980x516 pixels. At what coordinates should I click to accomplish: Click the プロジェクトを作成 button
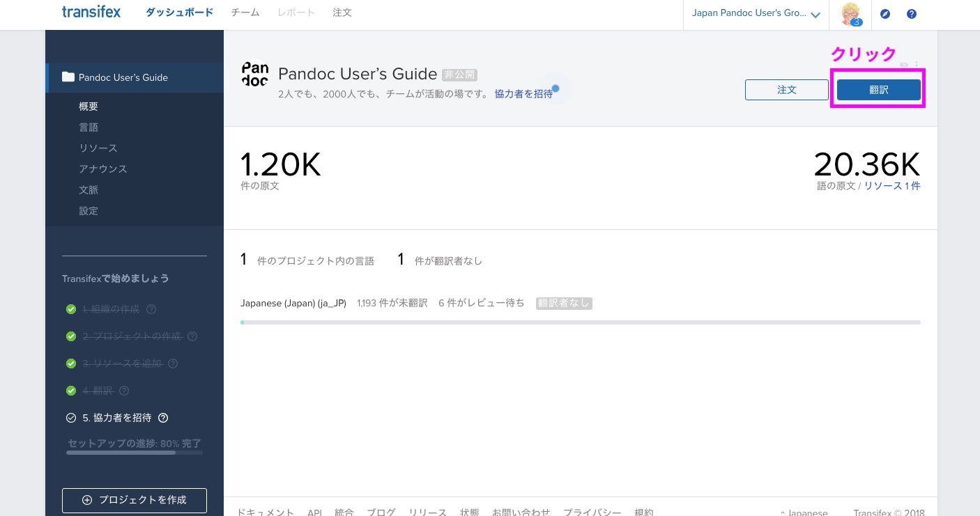135,500
